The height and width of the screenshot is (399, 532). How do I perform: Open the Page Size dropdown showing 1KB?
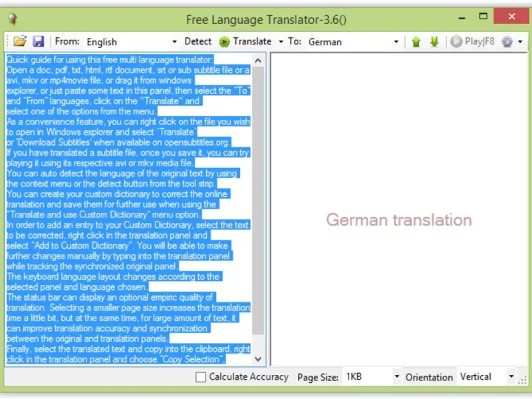coord(372,376)
